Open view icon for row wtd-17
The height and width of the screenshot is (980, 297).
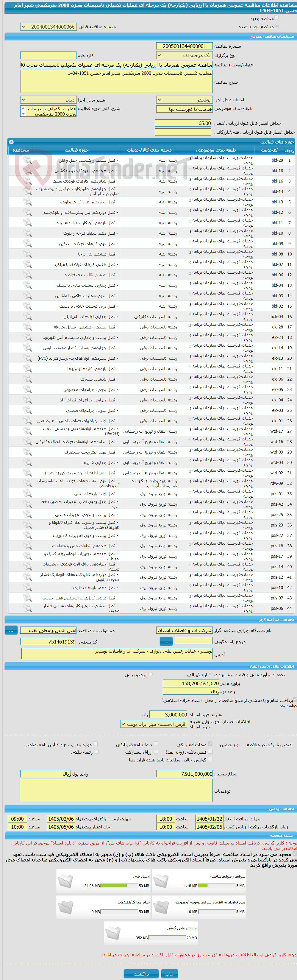27,431
